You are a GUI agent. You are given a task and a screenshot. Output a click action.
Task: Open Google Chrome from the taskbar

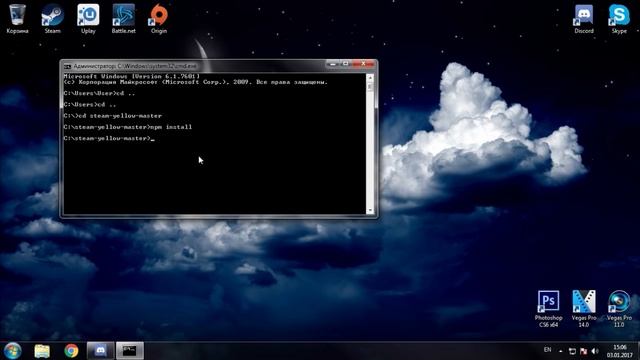tap(71, 351)
